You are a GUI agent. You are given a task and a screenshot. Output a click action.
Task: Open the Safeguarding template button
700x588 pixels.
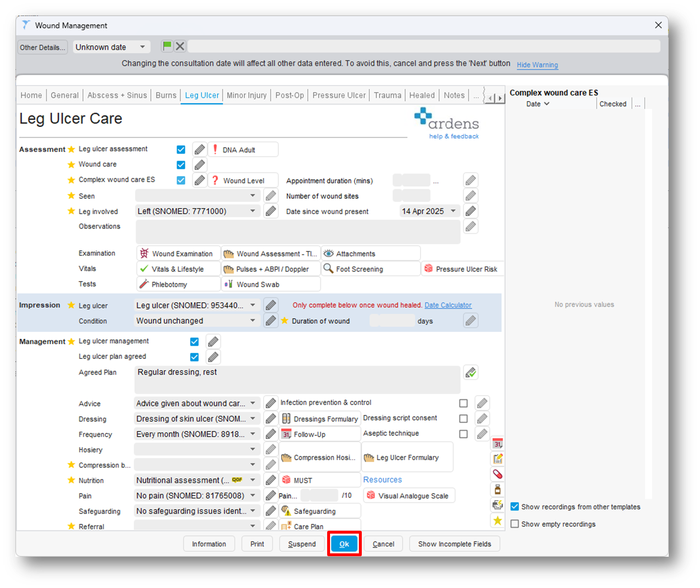(320, 511)
